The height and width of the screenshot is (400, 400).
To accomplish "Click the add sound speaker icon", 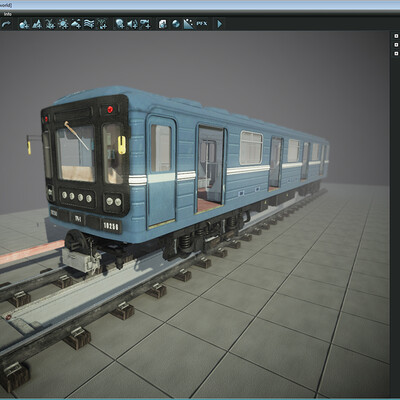I will tap(132, 24).
